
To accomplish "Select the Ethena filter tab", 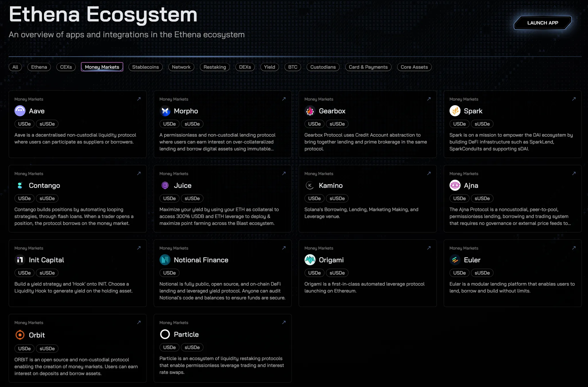I will (x=39, y=67).
